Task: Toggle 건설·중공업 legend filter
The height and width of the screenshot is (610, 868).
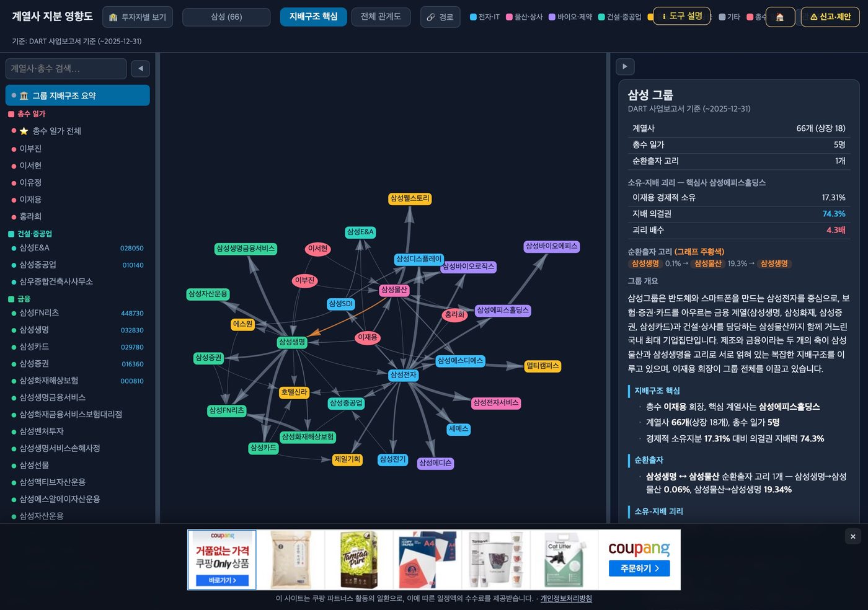Action: pyautogui.click(x=619, y=17)
